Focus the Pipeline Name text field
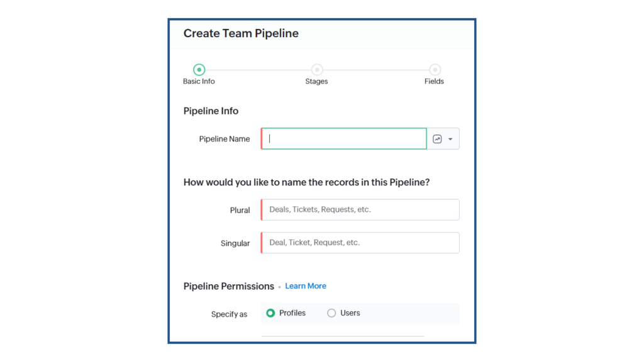The image size is (644, 362). [x=344, y=139]
